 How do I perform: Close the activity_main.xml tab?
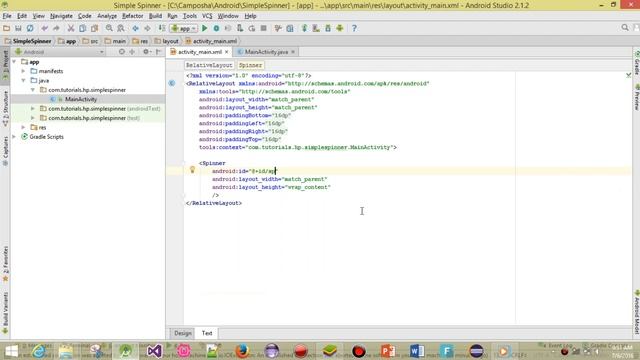click(227, 52)
